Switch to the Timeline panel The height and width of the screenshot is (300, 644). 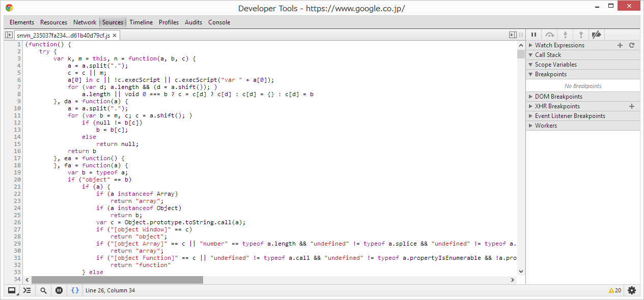pos(141,22)
